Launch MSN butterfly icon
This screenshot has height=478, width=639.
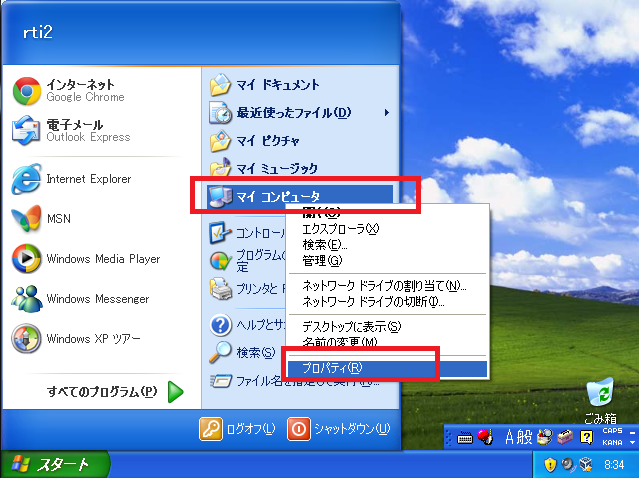[x=26, y=218]
